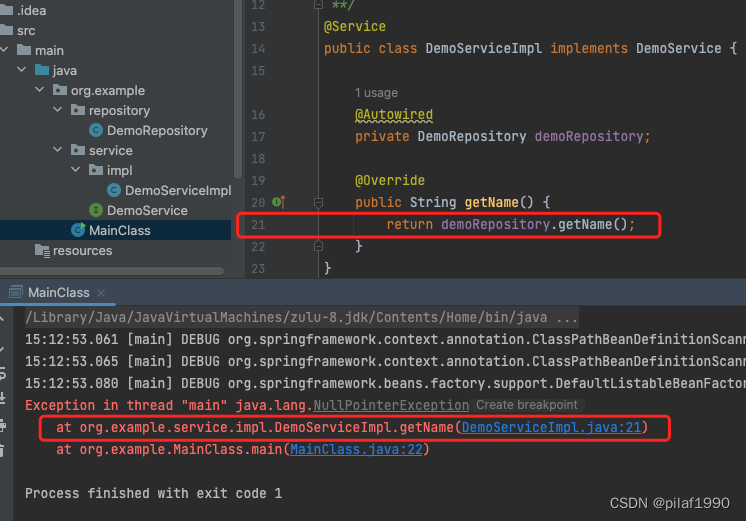Fold the javadoc comment ending on line 12
This screenshot has height=521, width=746.
point(318,5)
